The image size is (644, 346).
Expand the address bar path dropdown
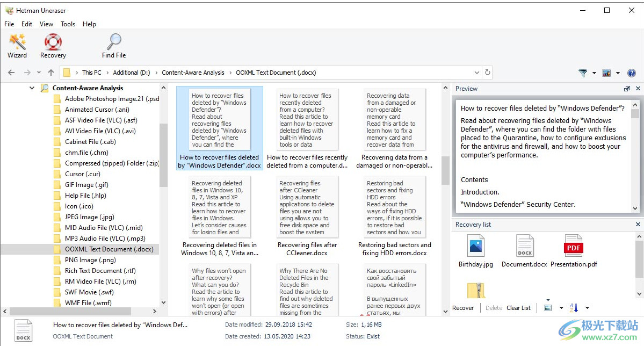point(477,73)
